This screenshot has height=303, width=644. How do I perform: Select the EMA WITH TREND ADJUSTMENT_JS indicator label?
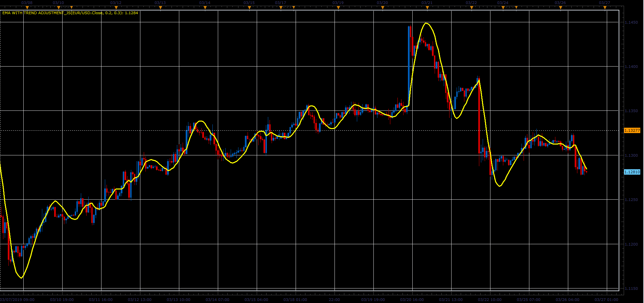click(x=70, y=13)
